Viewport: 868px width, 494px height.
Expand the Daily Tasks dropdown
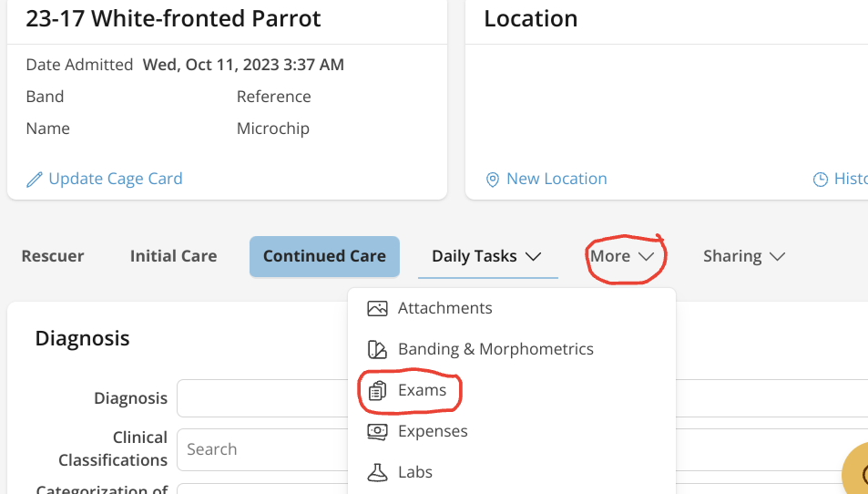tap(486, 256)
